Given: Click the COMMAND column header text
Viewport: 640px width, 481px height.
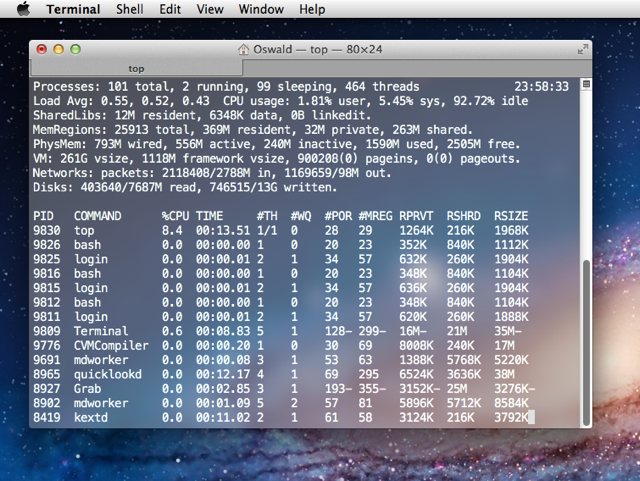Looking at the screenshot, I should [x=98, y=215].
